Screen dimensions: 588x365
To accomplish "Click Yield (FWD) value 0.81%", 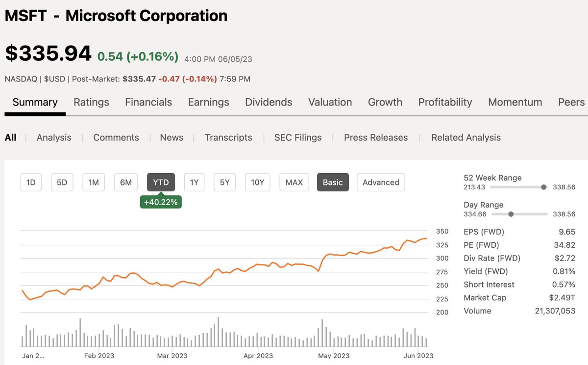I will (x=564, y=271).
